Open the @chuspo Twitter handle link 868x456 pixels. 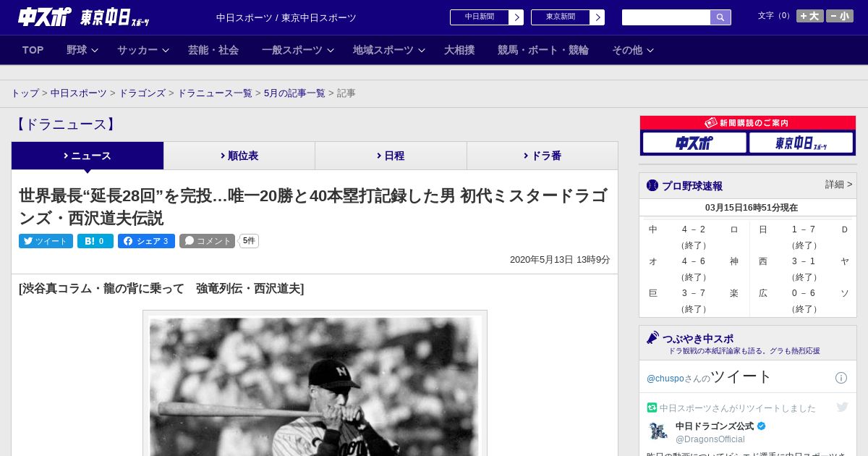click(x=665, y=379)
